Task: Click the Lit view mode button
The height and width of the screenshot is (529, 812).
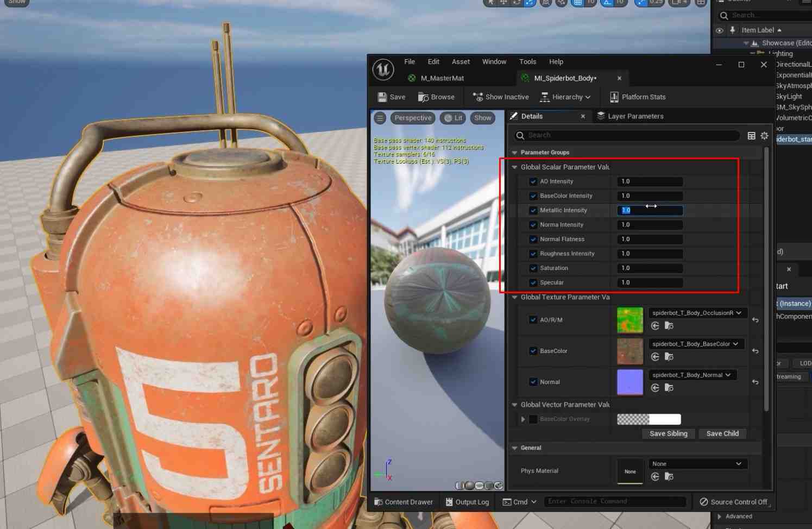Action: click(x=453, y=118)
